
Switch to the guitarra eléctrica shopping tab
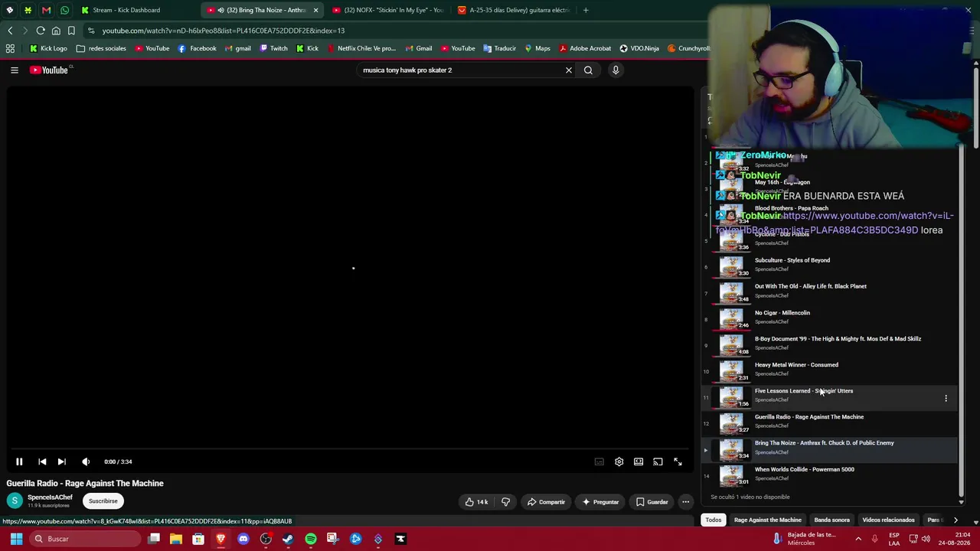pyautogui.click(x=513, y=10)
